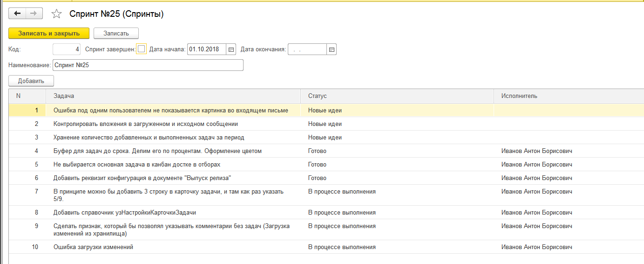Click executor Иванов Антон Борисович in row 6
The height and width of the screenshot is (264, 644).
(537, 178)
